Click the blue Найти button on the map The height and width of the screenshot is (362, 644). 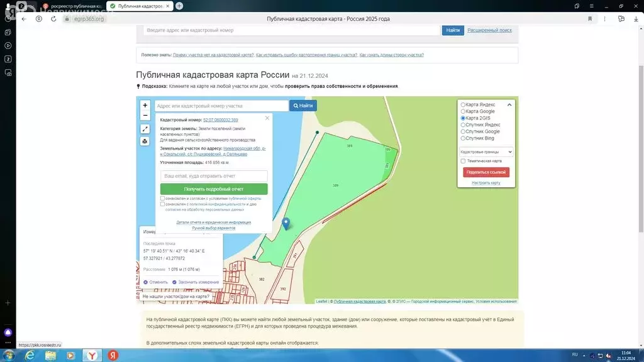303,106
